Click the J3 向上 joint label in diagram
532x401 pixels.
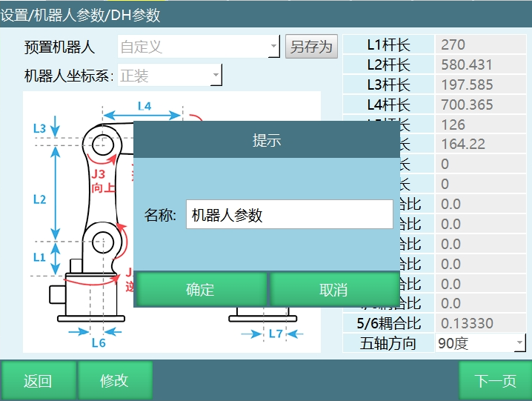pos(103,181)
